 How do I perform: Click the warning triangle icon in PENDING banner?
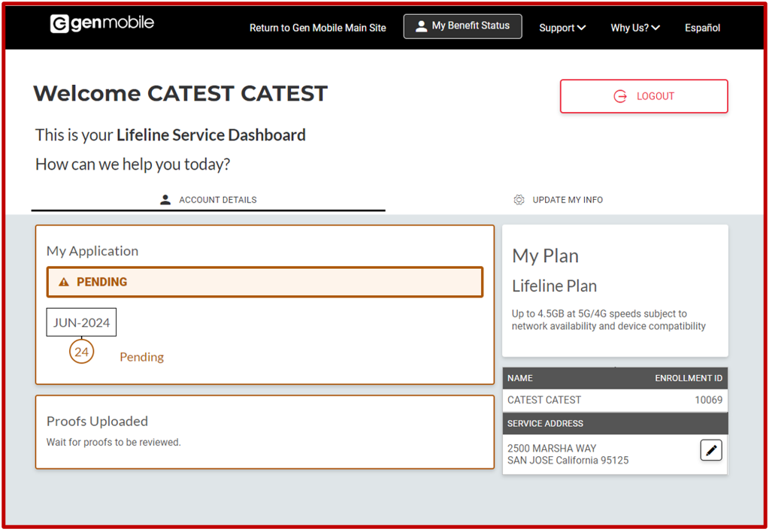point(64,282)
